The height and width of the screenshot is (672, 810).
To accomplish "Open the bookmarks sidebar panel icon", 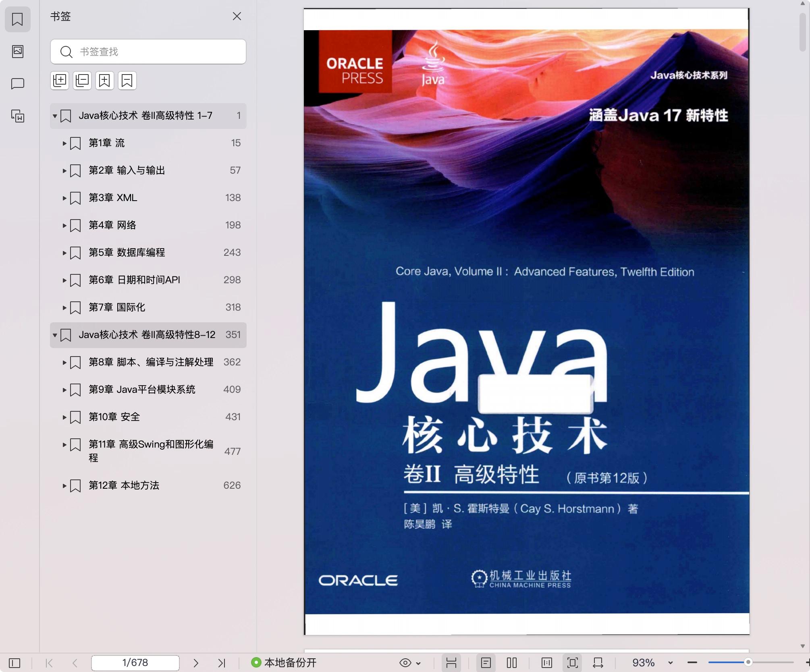I will [17, 19].
